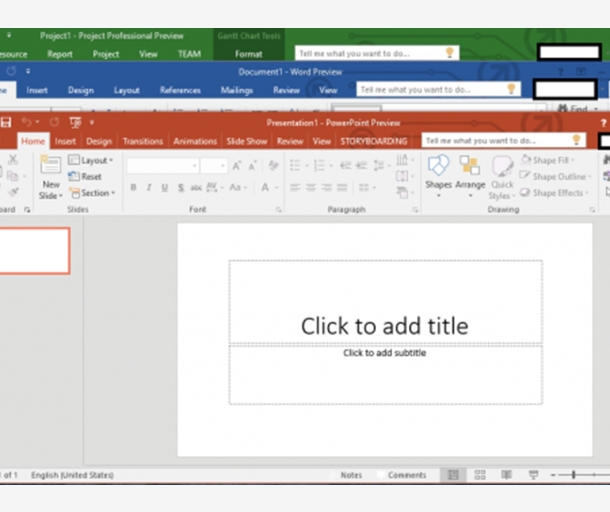The height and width of the screenshot is (512, 610).
Task: Toggle Underline text formatting
Action: tap(164, 187)
